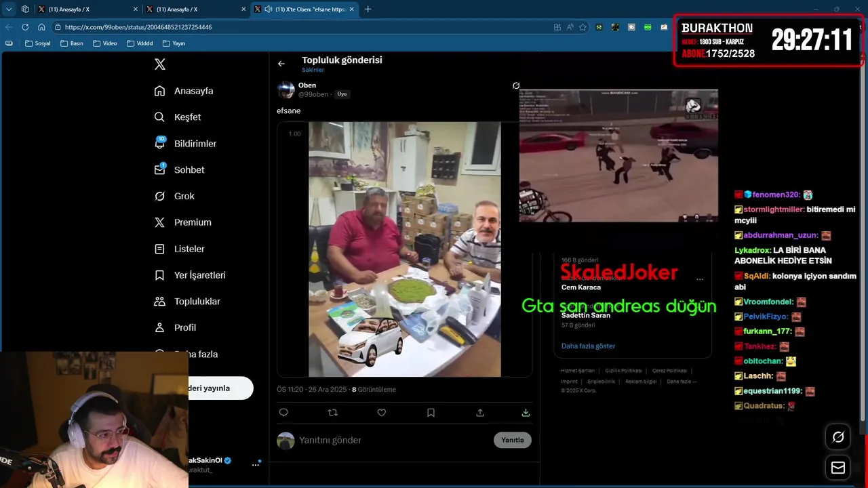868x488 pixels.
Task: Like Oben's post with the heart
Action: pos(382,412)
